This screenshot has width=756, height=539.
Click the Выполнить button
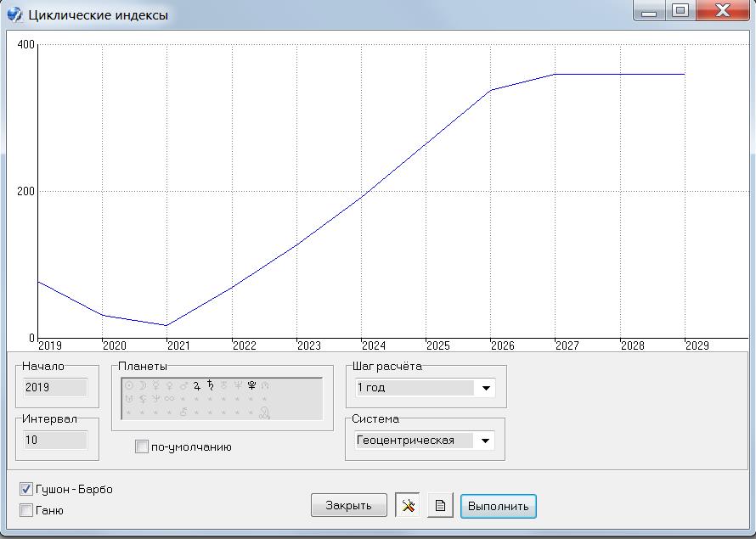pos(498,506)
